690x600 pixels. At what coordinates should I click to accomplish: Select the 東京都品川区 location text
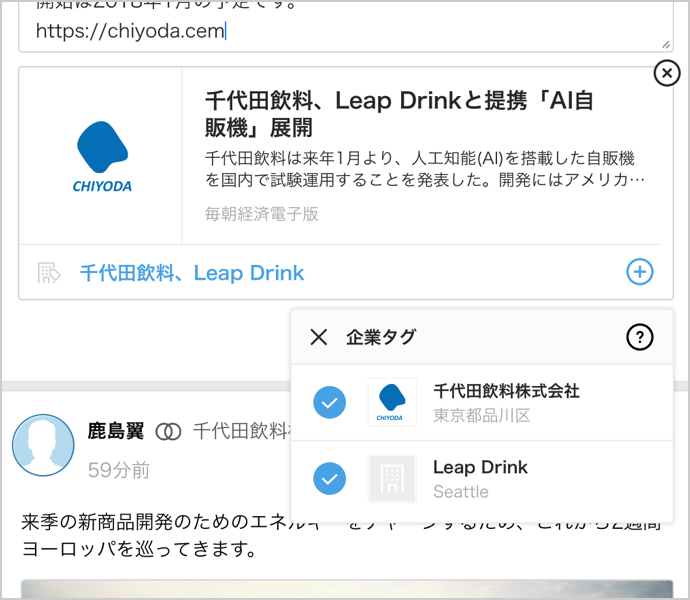[x=481, y=415]
